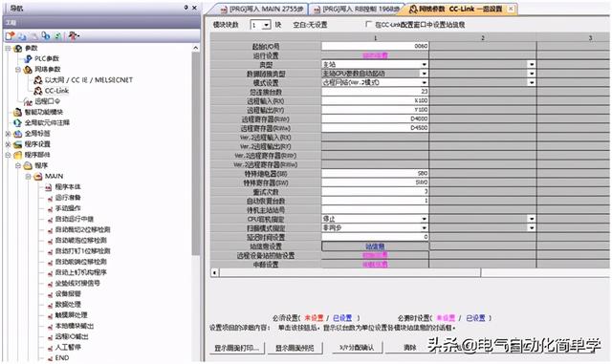The height and width of the screenshot is (364, 612).
Task: Close the 导航 navigation panel
Action: pos(194,8)
